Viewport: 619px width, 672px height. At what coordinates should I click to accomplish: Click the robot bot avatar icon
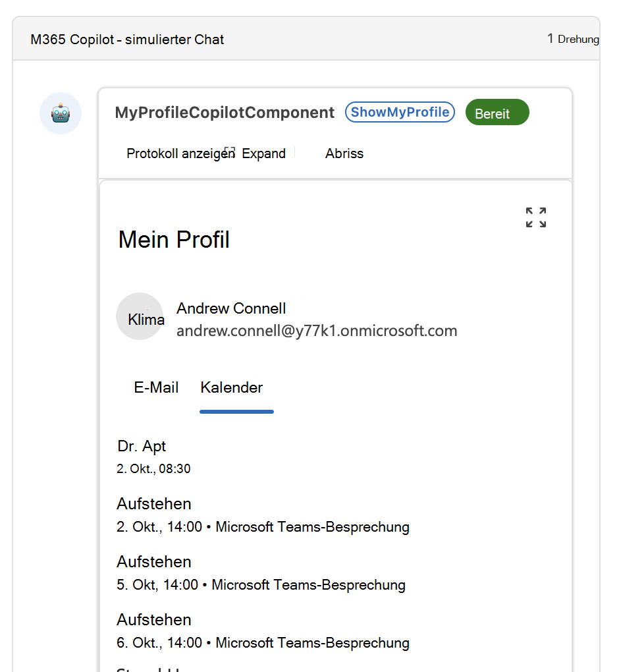[61, 113]
